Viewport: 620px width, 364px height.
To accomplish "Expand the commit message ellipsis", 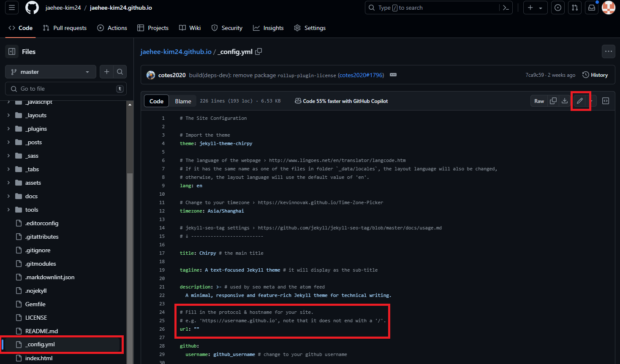I will (x=393, y=75).
